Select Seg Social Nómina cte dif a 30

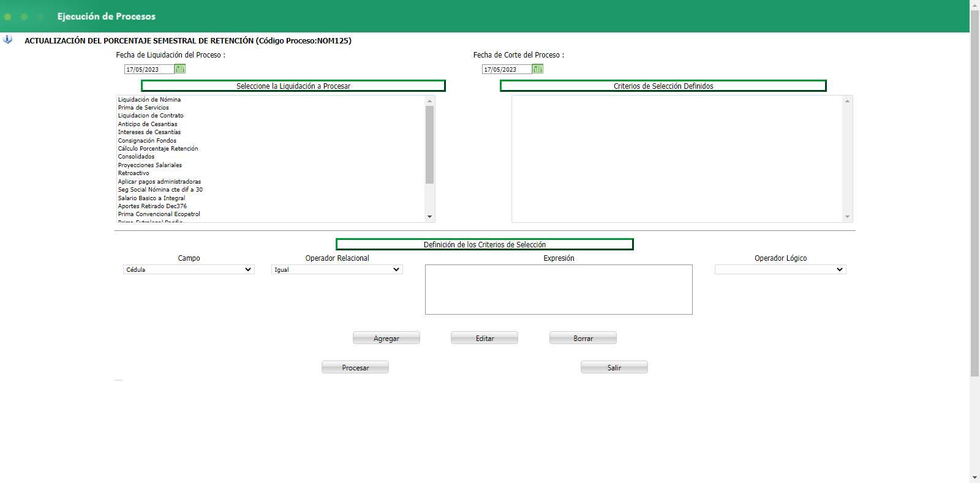pyautogui.click(x=270, y=190)
